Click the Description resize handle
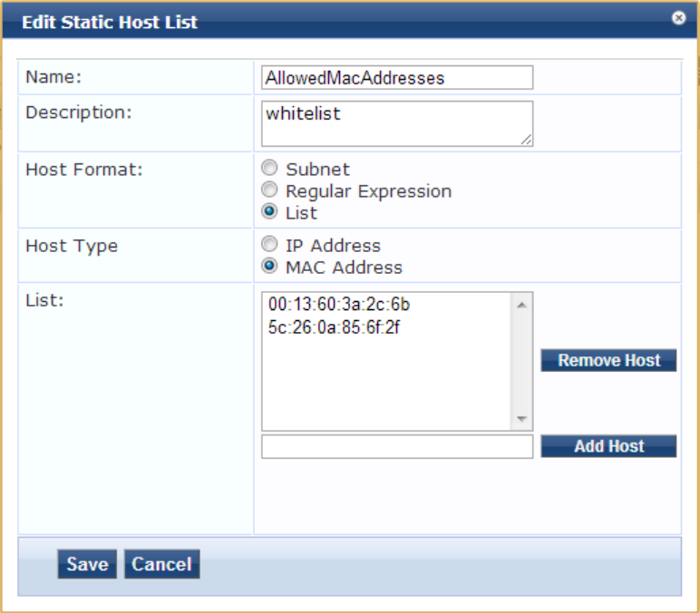The width and height of the screenshot is (700, 613). [x=527, y=140]
